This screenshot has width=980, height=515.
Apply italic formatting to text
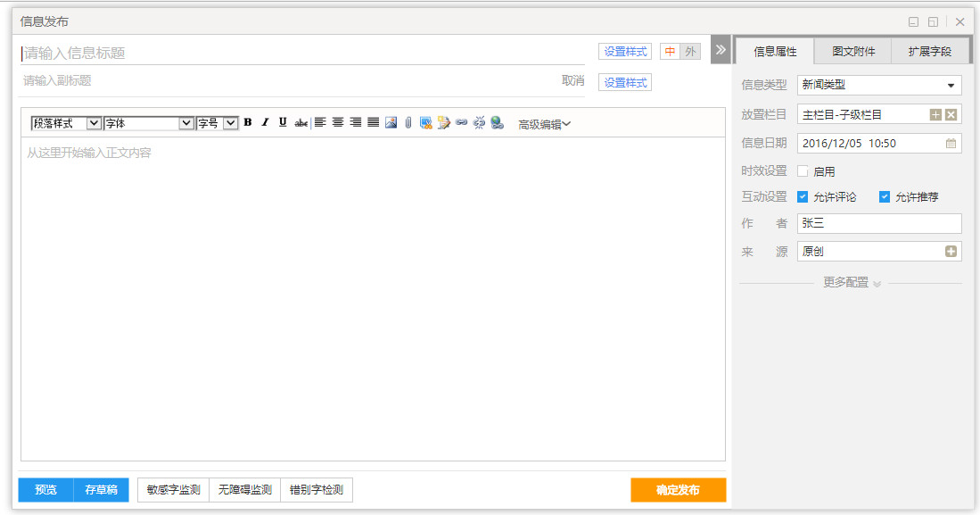(265, 123)
